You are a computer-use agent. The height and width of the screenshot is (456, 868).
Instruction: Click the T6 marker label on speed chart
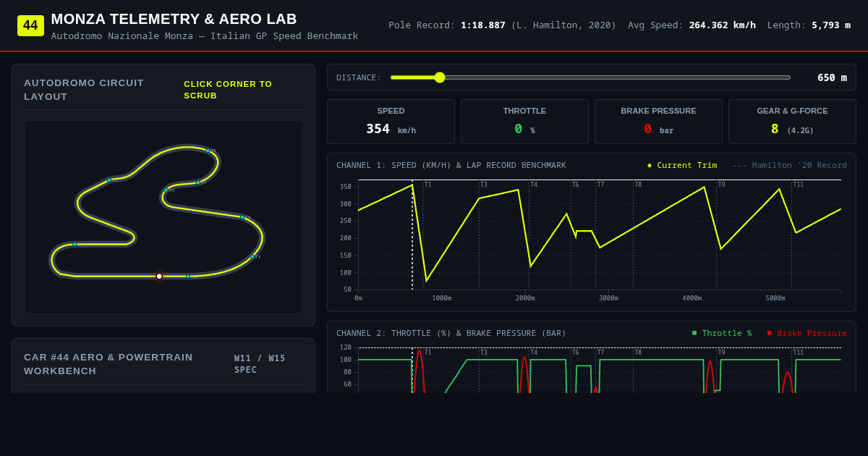pos(575,185)
